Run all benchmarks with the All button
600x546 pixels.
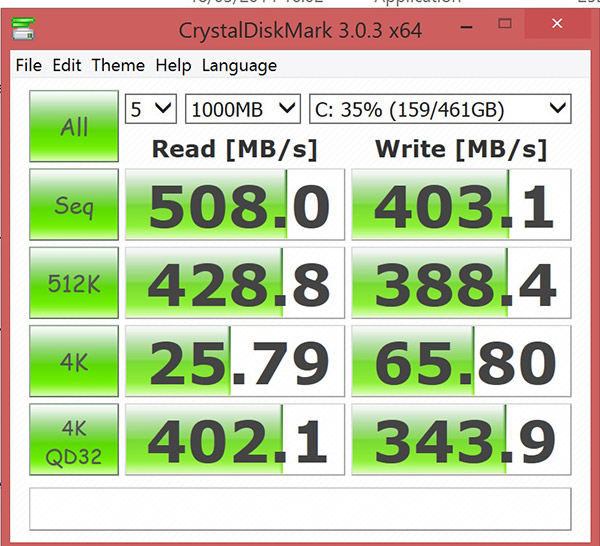(74, 126)
